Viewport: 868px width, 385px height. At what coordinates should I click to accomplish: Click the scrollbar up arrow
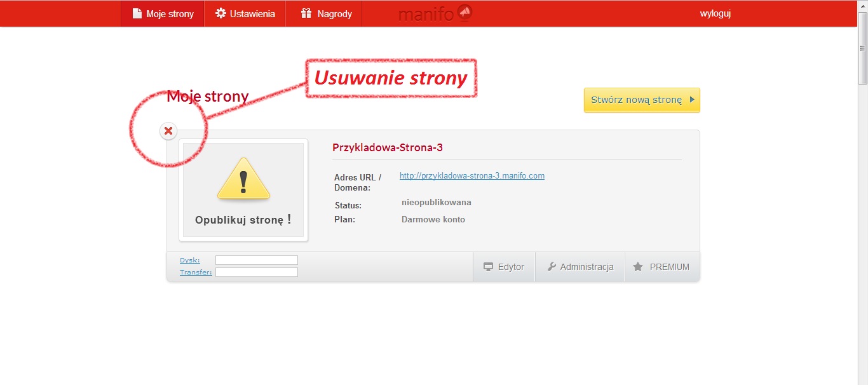tap(862, 31)
